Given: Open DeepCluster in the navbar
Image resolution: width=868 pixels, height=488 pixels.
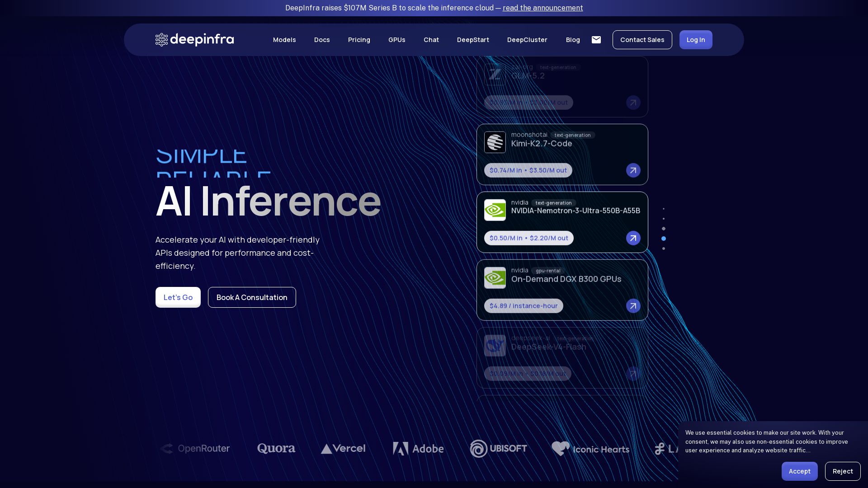Looking at the screenshot, I should [527, 40].
